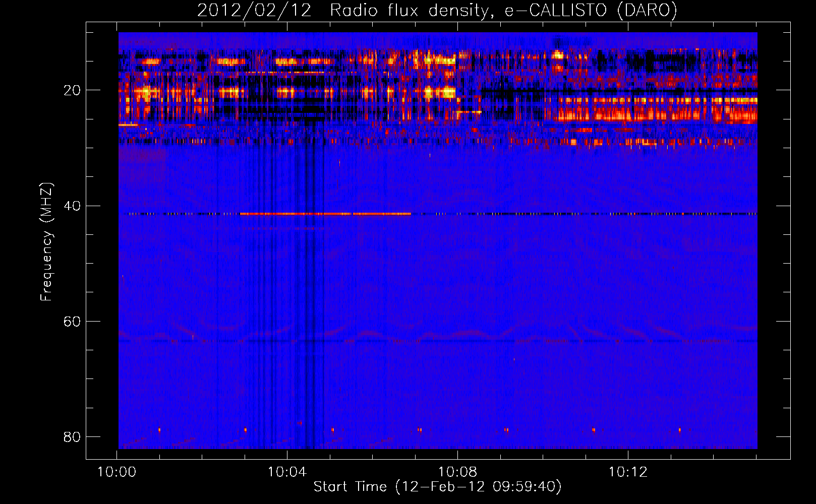Click the 60 MHz frequency tick label
This screenshot has height=504, width=816.
[x=72, y=321]
